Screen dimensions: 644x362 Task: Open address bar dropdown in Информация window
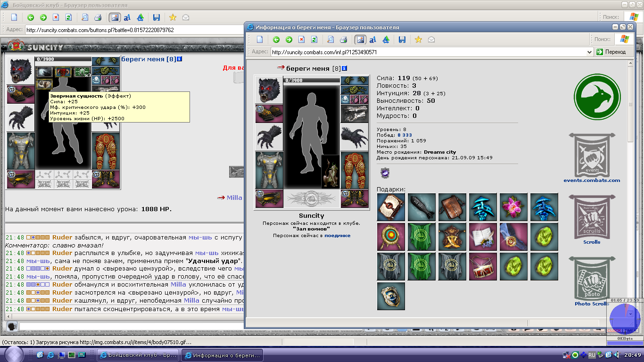pyautogui.click(x=589, y=52)
